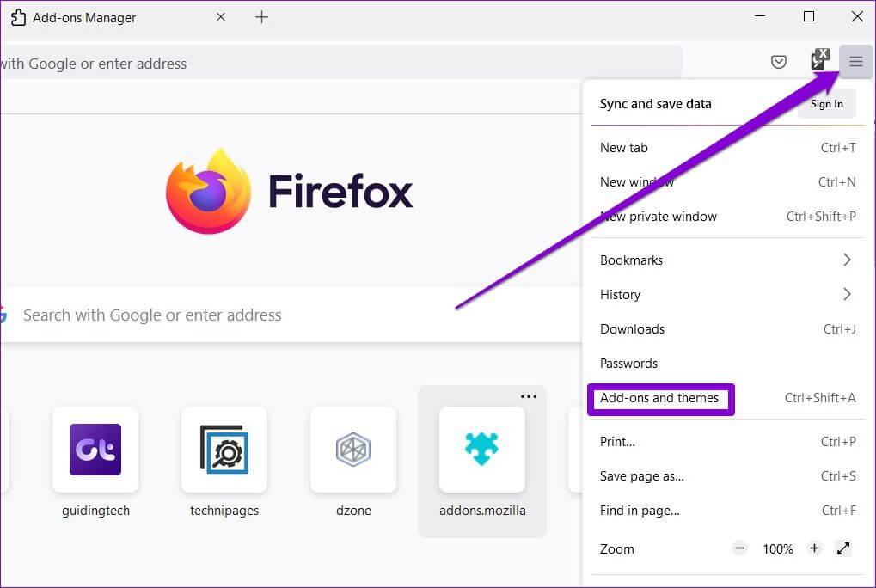Open a new tab with plus button
The height and width of the screenshot is (588, 876).
pyautogui.click(x=261, y=17)
